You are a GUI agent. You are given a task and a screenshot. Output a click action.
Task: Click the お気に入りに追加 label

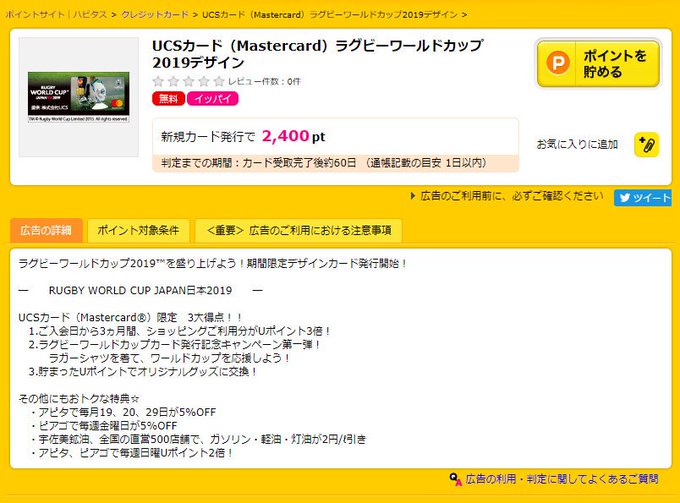[577, 144]
